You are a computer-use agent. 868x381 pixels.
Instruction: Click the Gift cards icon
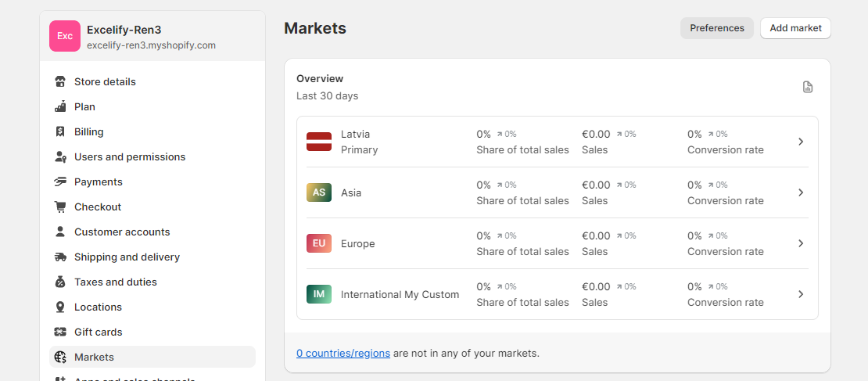click(x=60, y=332)
